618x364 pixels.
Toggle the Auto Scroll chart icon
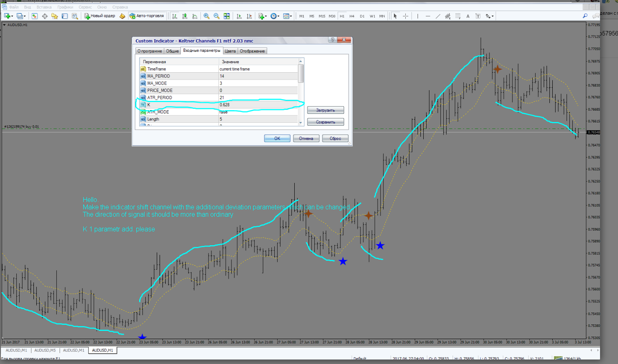click(239, 16)
